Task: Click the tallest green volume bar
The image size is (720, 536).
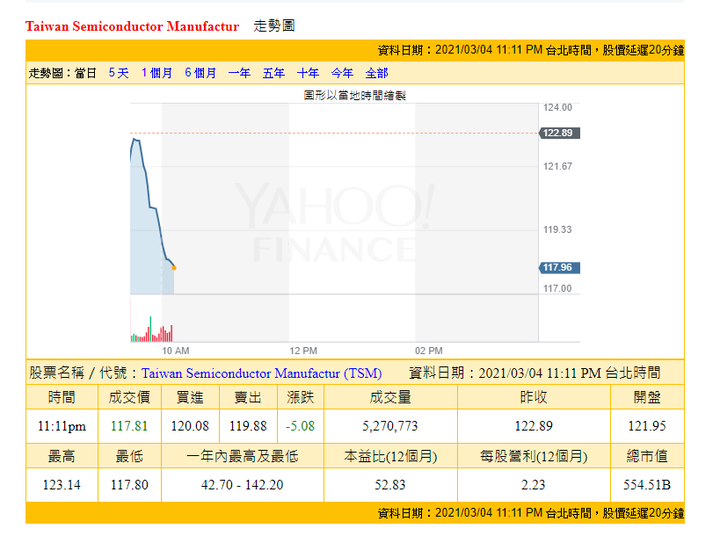Action: (150, 329)
